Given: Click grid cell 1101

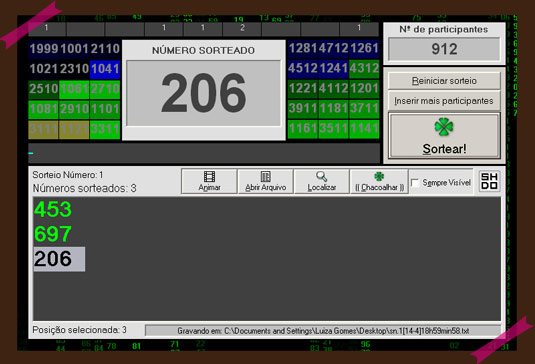Looking at the screenshot, I should 105,109.
